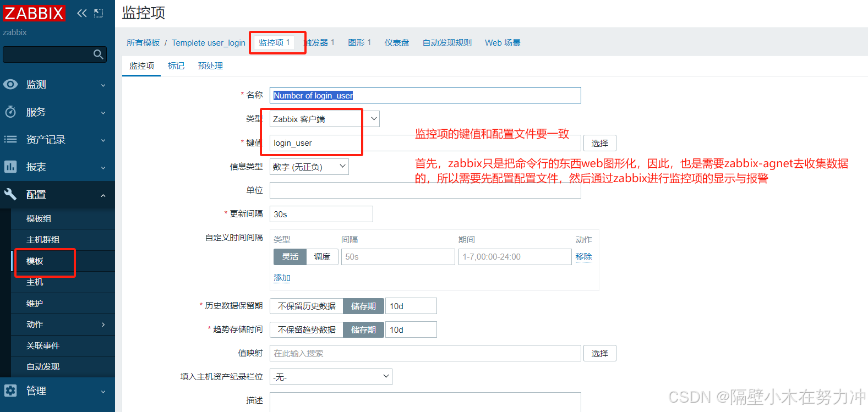Click the 间隔 50s field
The width and height of the screenshot is (868, 412).
(x=398, y=257)
